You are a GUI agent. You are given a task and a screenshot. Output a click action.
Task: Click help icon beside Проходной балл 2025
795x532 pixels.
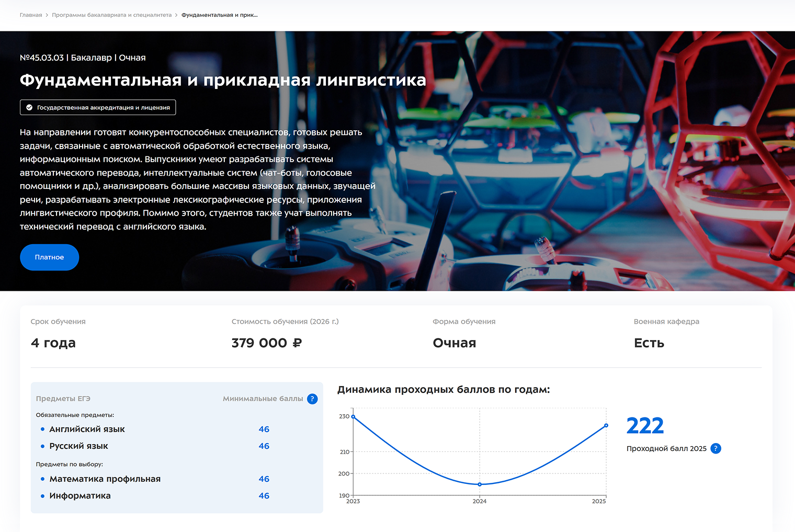(715, 448)
